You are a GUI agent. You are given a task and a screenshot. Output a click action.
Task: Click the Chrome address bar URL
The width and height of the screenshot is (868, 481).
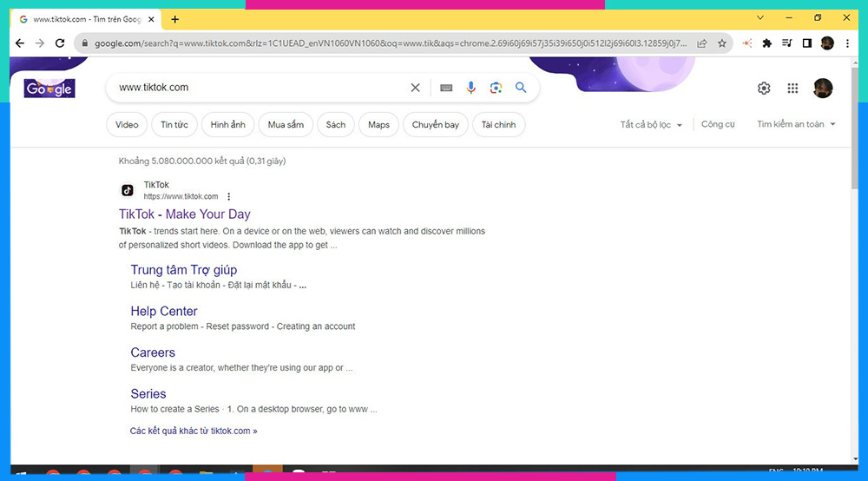391,43
